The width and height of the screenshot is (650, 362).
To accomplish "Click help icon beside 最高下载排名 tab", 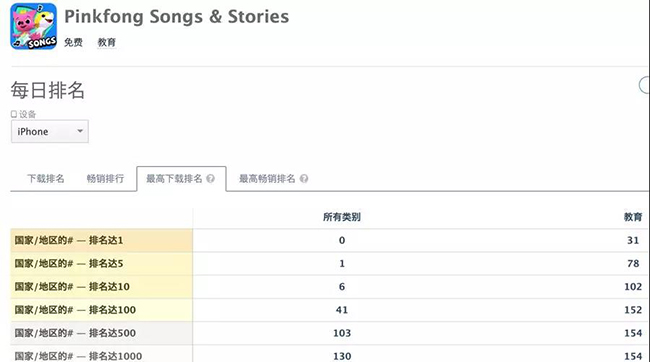I will point(211,179).
